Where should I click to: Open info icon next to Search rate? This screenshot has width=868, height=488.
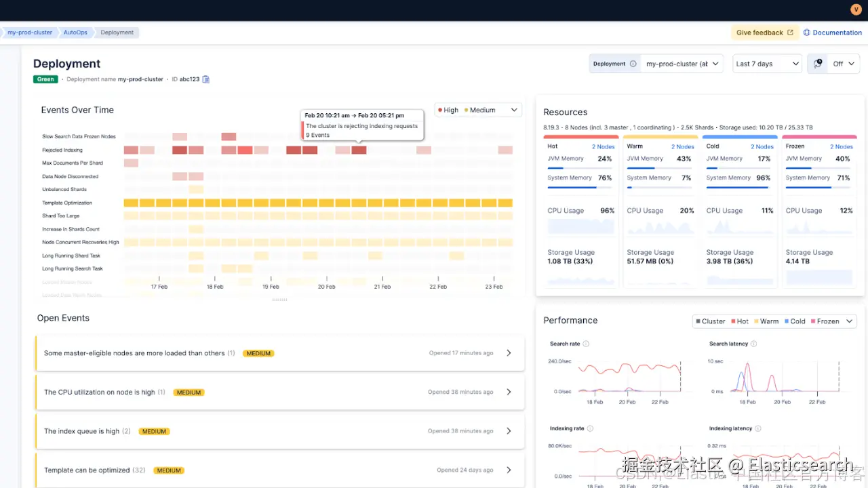coord(586,344)
